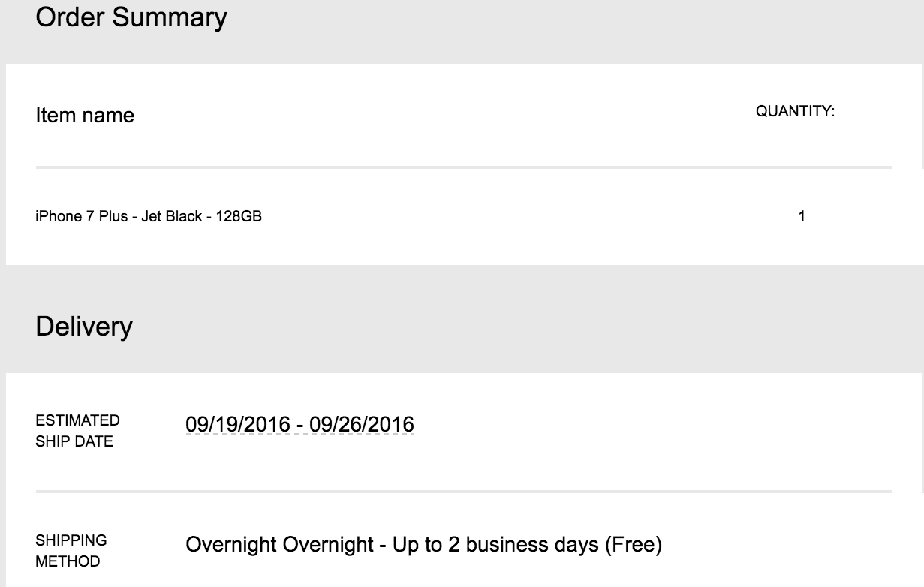This screenshot has width=924, height=587.
Task: Click the 128GB storage text
Action: click(x=239, y=217)
